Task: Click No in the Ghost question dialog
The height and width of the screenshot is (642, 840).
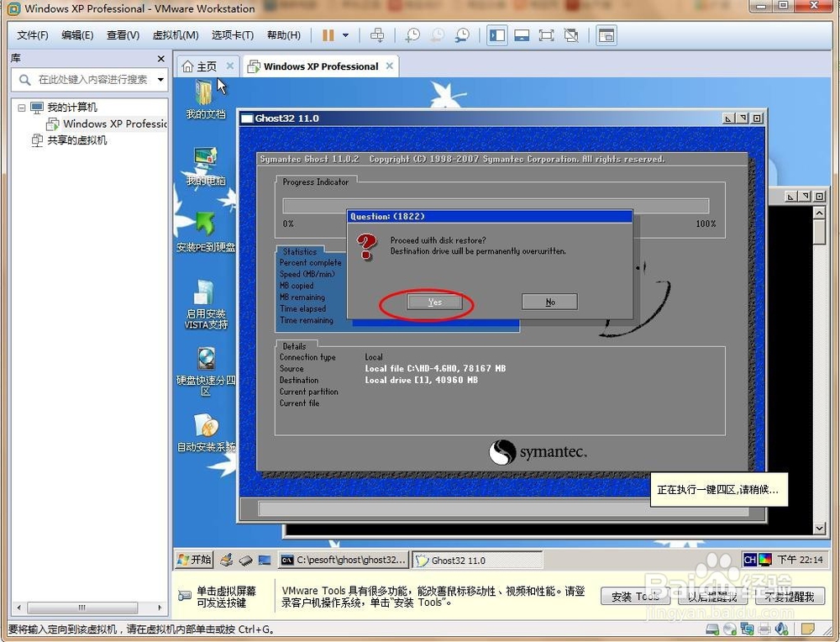Action: tap(549, 303)
